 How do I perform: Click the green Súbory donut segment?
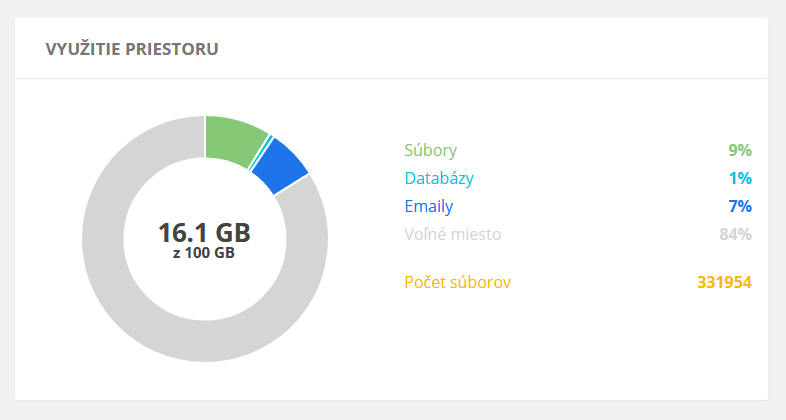[233, 138]
